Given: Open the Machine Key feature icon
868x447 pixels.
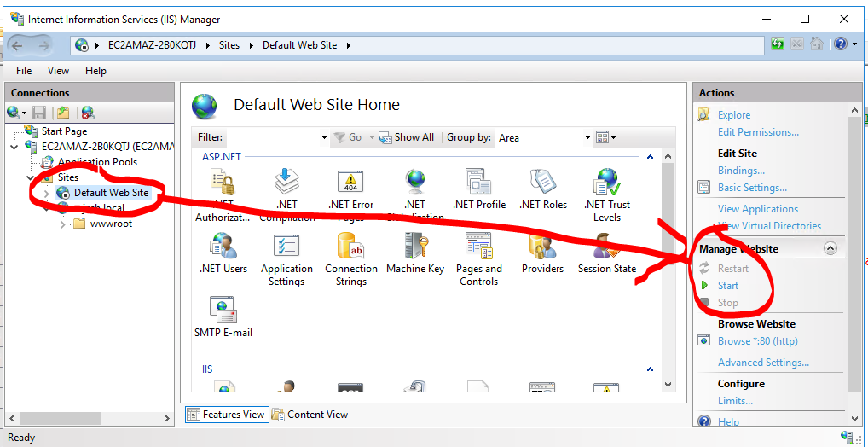Looking at the screenshot, I should (x=414, y=247).
